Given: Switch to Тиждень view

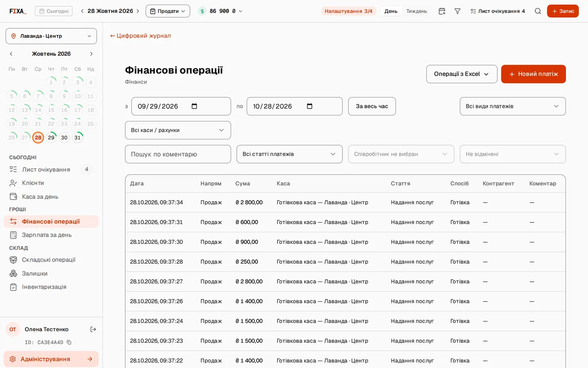Looking at the screenshot, I should [x=417, y=11].
